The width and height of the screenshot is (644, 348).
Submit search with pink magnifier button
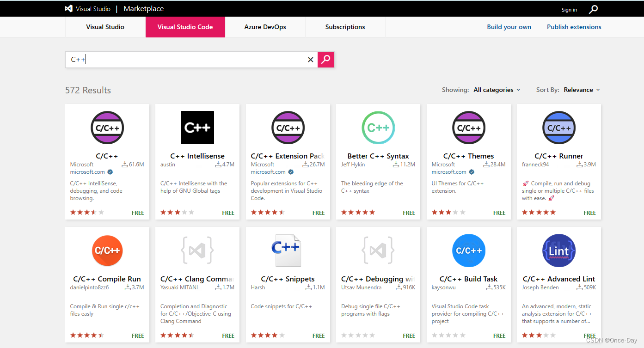click(326, 59)
